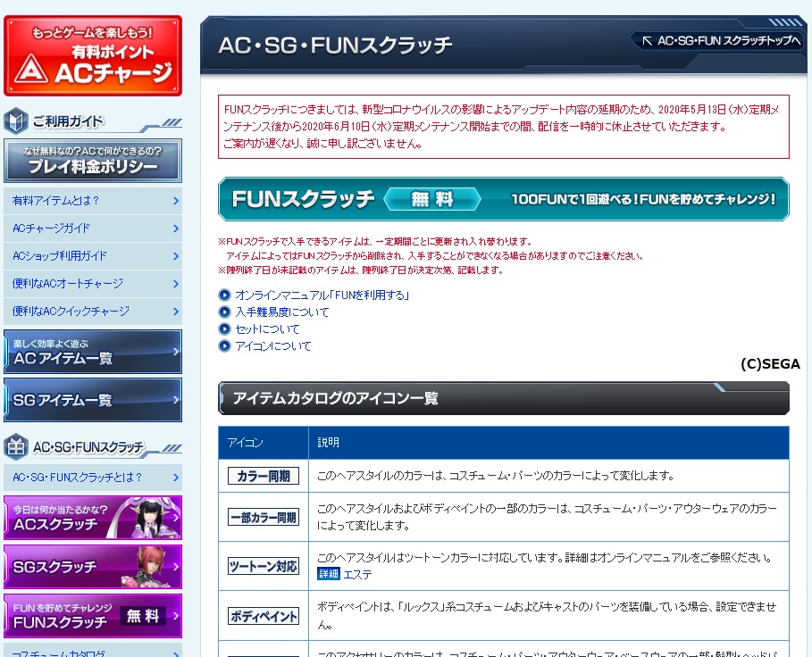This screenshot has width=812, height=657.
Task: Click chevron on the ACアイテム一覧 banner
Action: (x=176, y=352)
